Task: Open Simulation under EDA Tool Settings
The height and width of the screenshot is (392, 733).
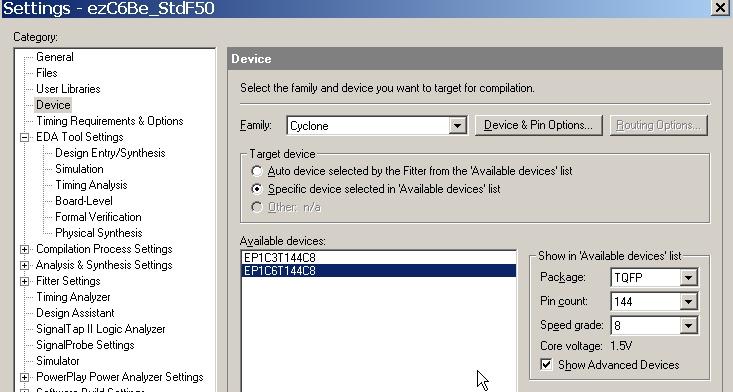Action: tap(79, 169)
